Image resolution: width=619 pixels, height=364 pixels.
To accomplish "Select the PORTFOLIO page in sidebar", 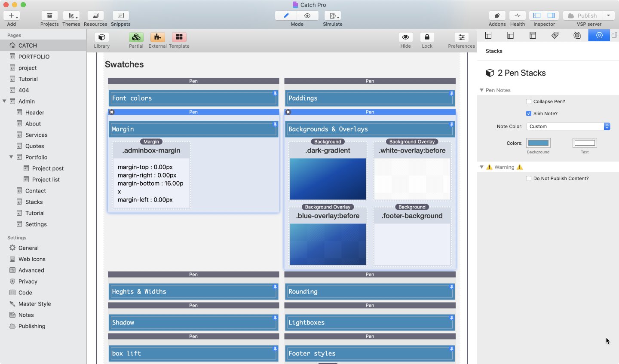I will pyautogui.click(x=34, y=57).
